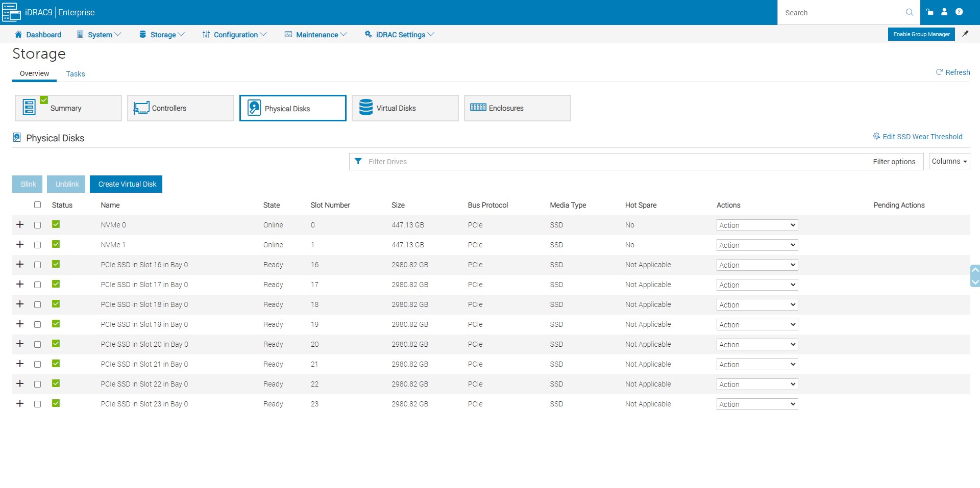This screenshot has height=488, width=980.
Task: Open the Enclosures card
Action: click(517, 108)
